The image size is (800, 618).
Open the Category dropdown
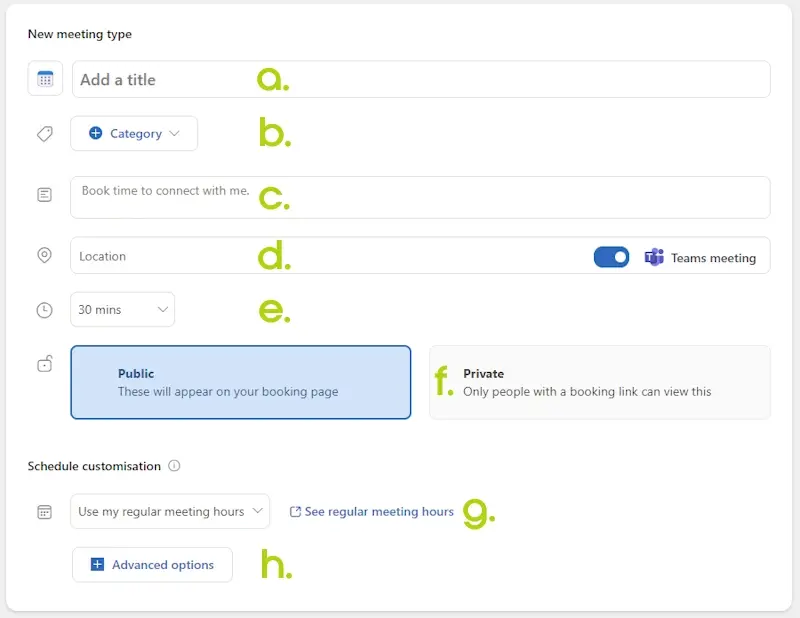134,133
